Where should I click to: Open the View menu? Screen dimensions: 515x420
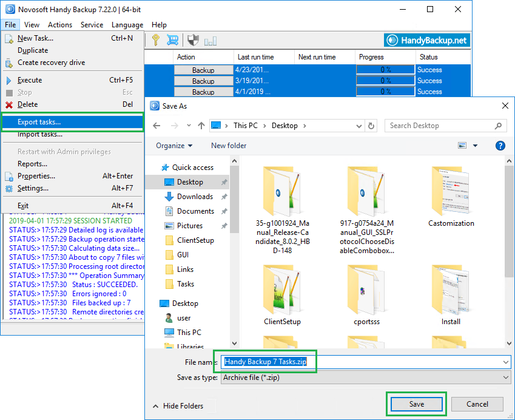pyautogui.click(x=32, y=25)
